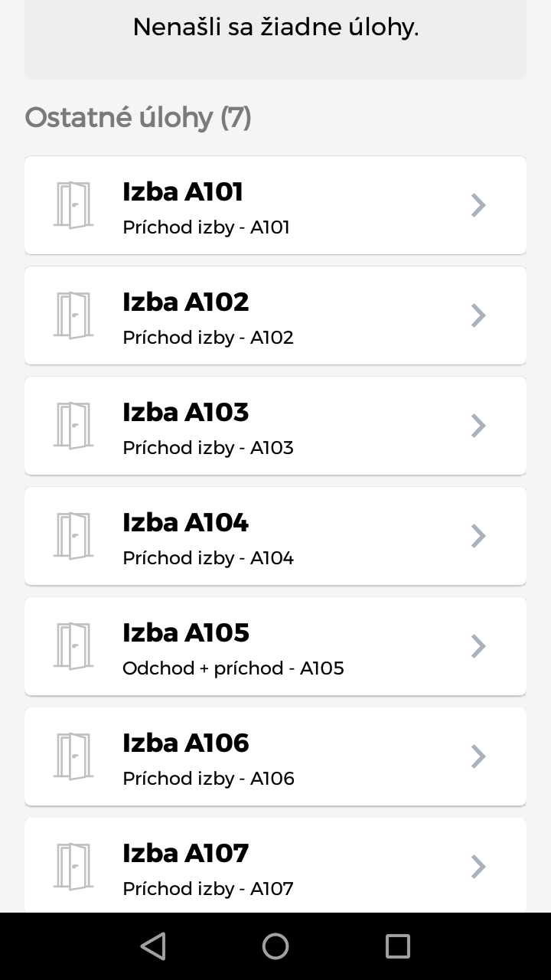This screenshot has width=551, height=980.
Task: Tap the door icon for Izba A101
Action: coord(73,205)
